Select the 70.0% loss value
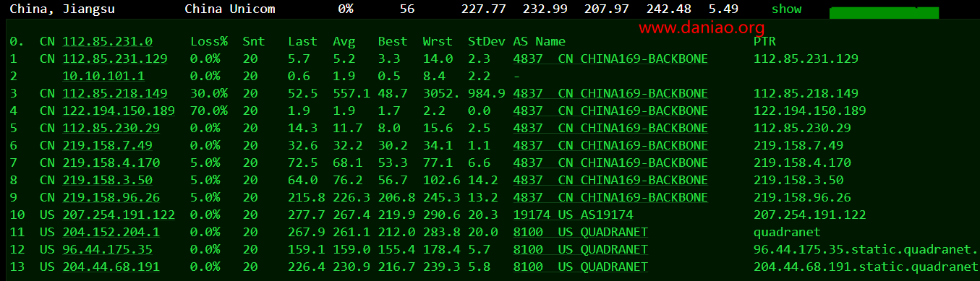 (x=209, y=111)
